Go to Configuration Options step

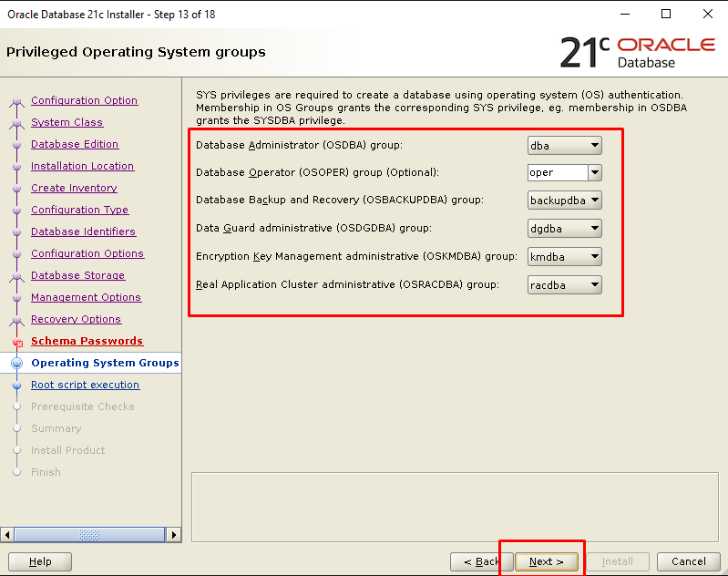point(87,253)
